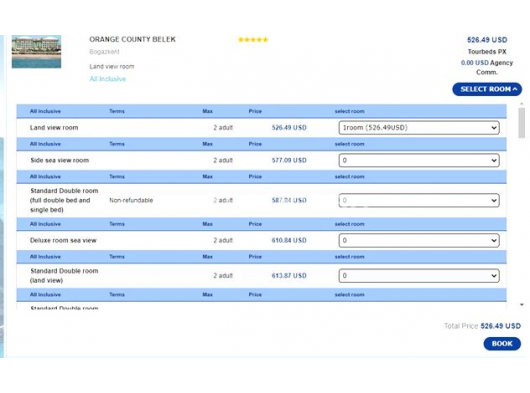The width and height of the screenshot is (530, 393).
Task: Open the Standard Double room (land view) dropdown
Action: [419, 276]
